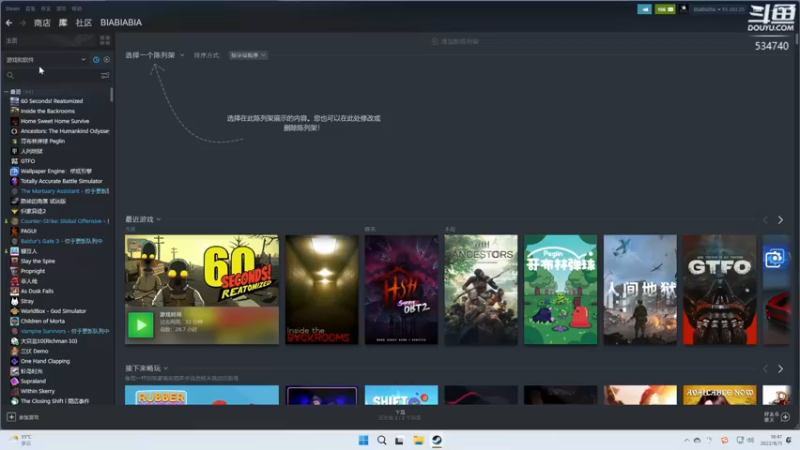Expand the recent games shelf title dropdown
800x450 pixels.
pyautogui.click(x=143, y=219)
